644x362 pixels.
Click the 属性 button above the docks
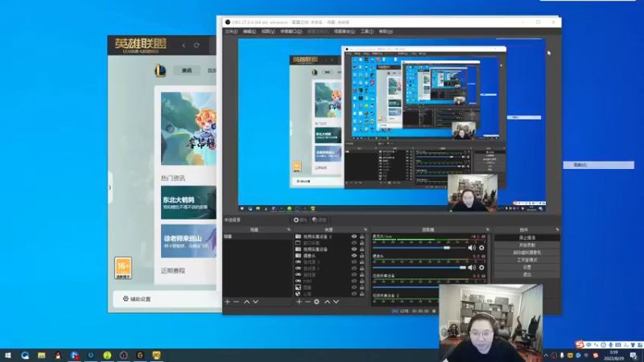coord(300,220)
